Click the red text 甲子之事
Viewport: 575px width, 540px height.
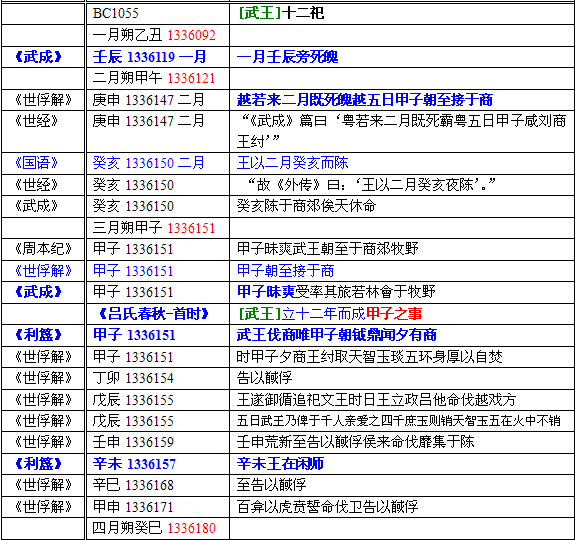click(x=394, y=314)
